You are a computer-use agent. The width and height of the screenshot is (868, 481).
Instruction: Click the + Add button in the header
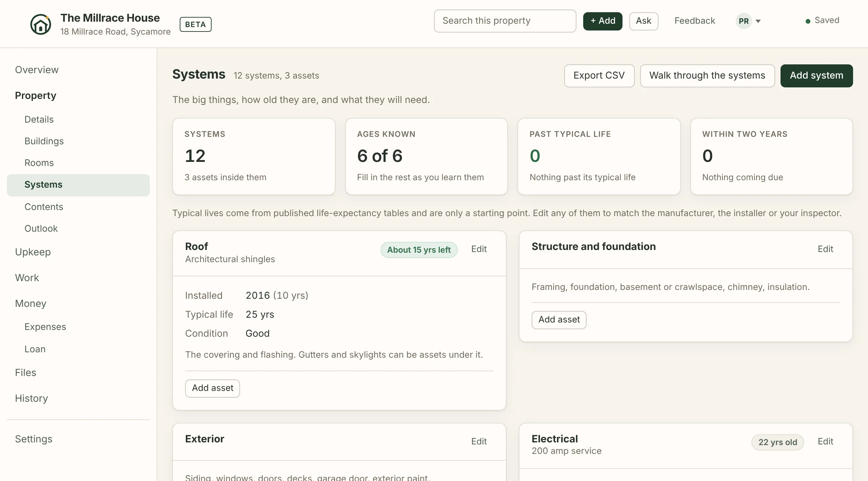[x=603, y=21]
